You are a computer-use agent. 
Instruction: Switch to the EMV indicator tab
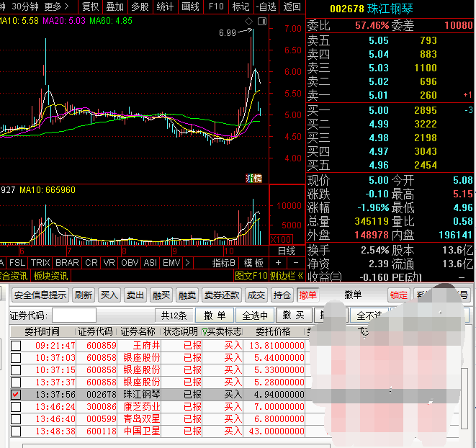pos(171,263)
